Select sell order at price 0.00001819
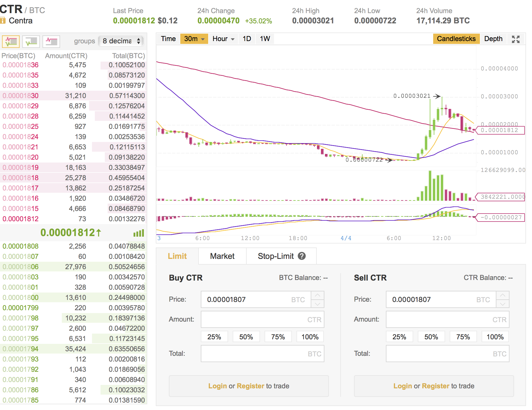 [73, 168]
